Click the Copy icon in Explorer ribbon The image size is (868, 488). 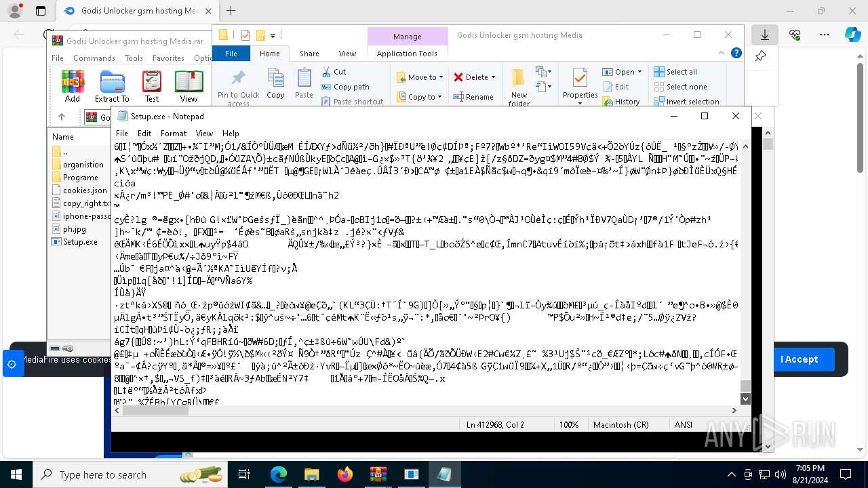pos(275,84)
